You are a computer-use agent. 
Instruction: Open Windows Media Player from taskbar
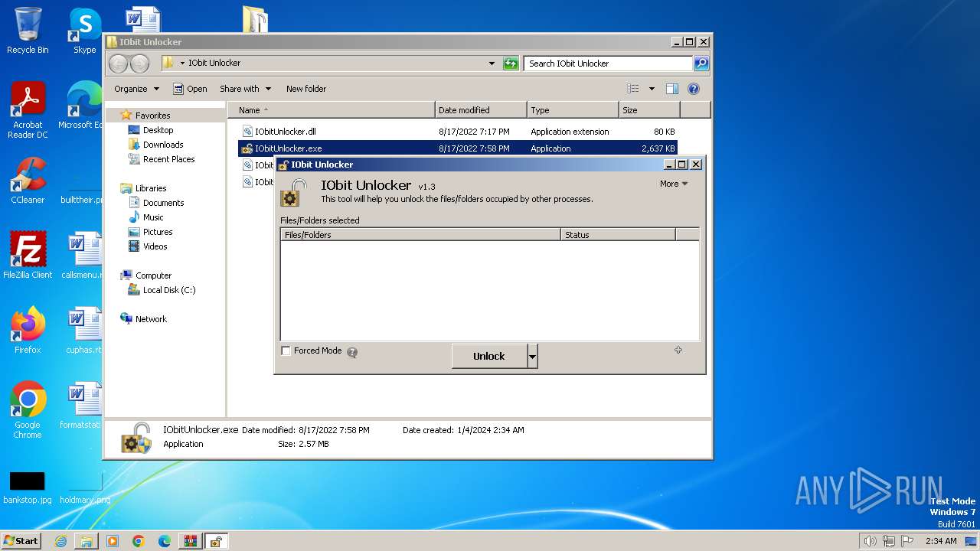pyautogui.click(x=113, y=541)
